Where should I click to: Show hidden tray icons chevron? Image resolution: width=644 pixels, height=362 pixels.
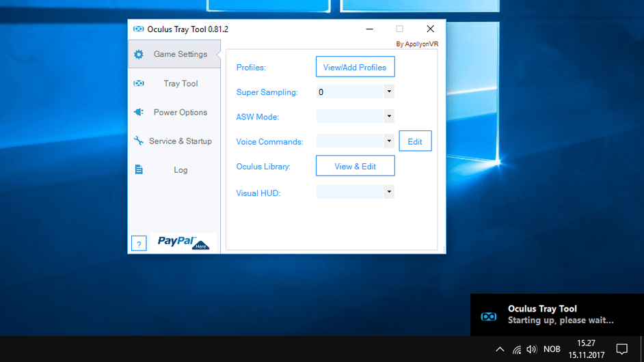coord(500,349)
